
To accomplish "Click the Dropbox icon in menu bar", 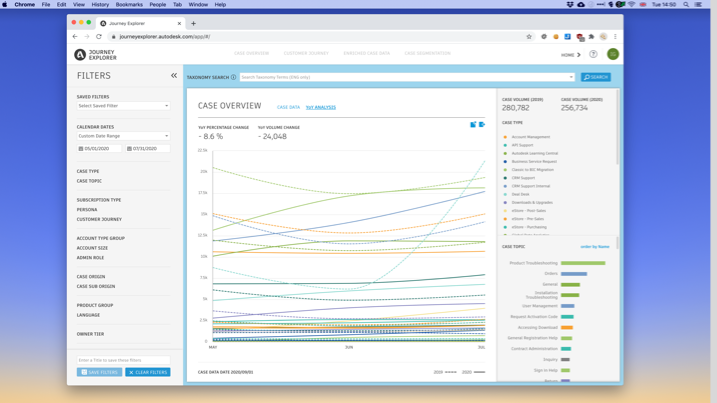I will (570, 5).
